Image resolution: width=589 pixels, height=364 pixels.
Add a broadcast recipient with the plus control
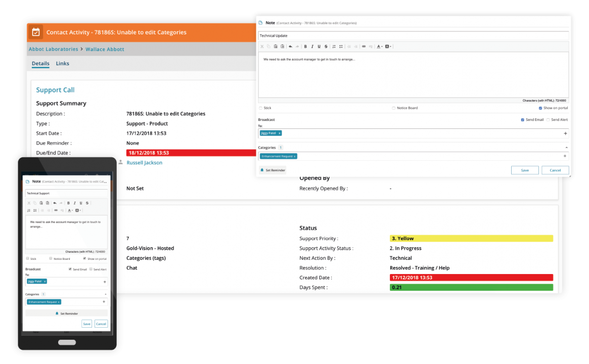point(565,133)
